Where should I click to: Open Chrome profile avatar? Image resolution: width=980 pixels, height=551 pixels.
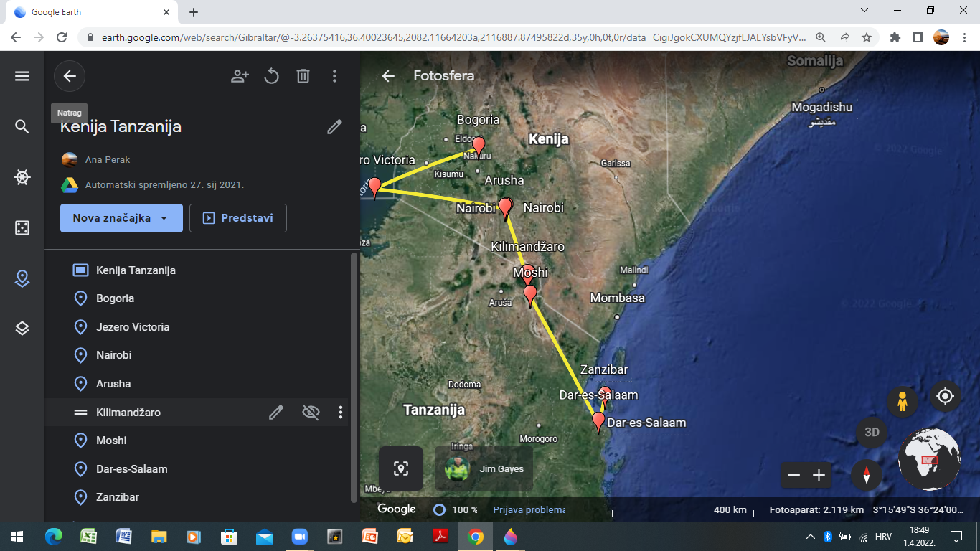tap(941, 37)
